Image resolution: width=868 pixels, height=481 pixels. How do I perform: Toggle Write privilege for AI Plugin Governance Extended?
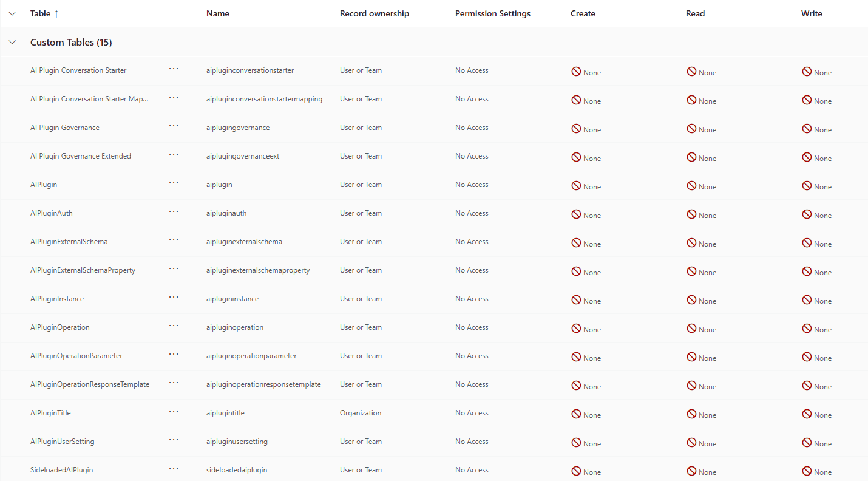(x=816, y=158)
